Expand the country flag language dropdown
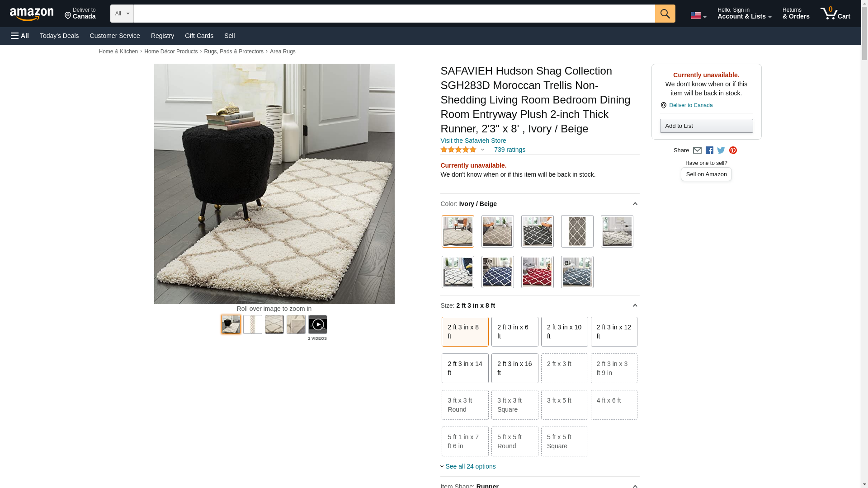Screen dimensions: 868x488 pos(698,15)
